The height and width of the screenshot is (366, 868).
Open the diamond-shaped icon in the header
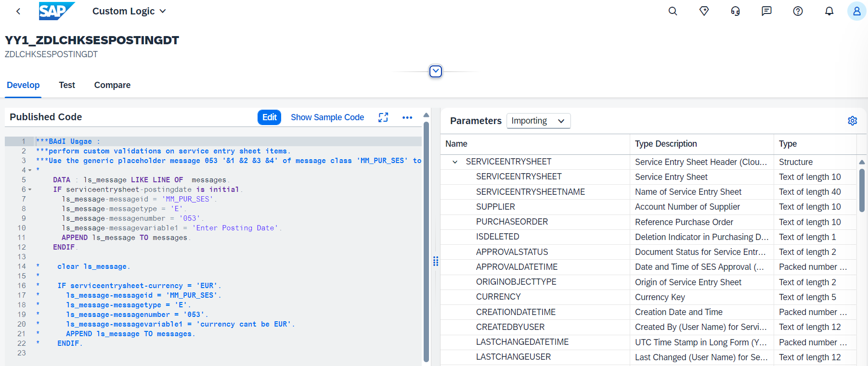tap(704, 11)
